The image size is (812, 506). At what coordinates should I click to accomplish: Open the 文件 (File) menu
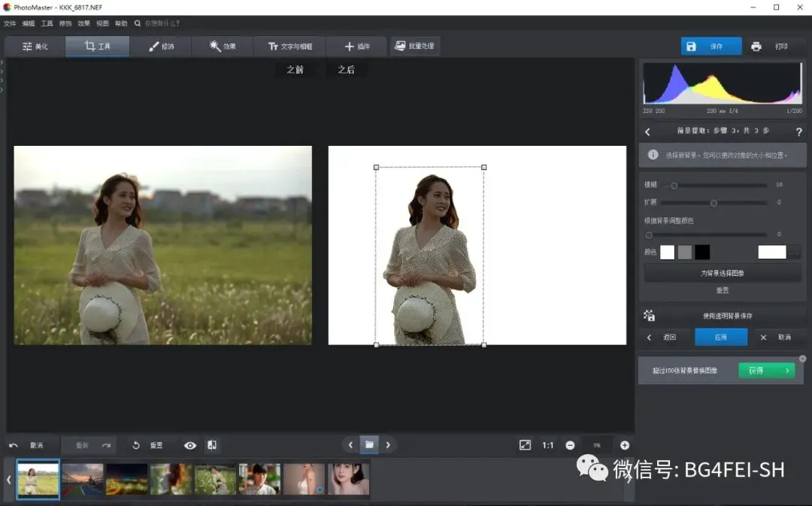point(10,23)
